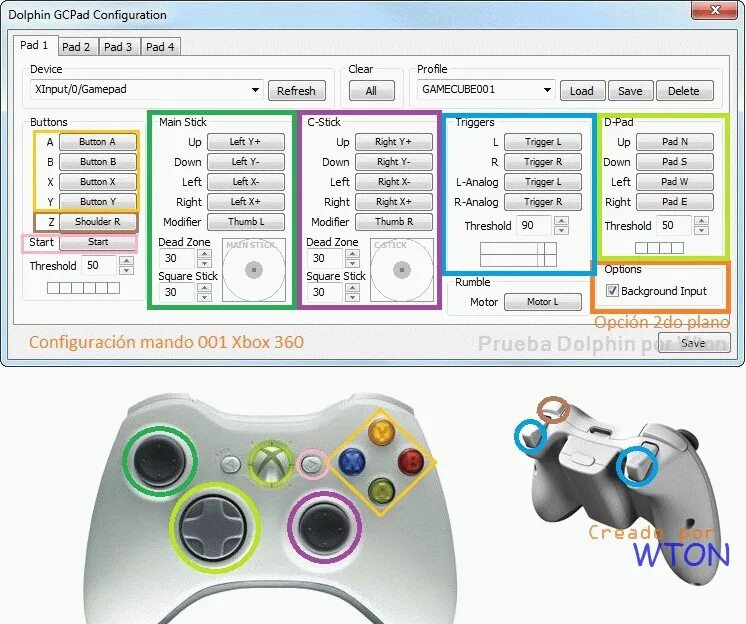Click the Refresh device button

coord(296,90)
